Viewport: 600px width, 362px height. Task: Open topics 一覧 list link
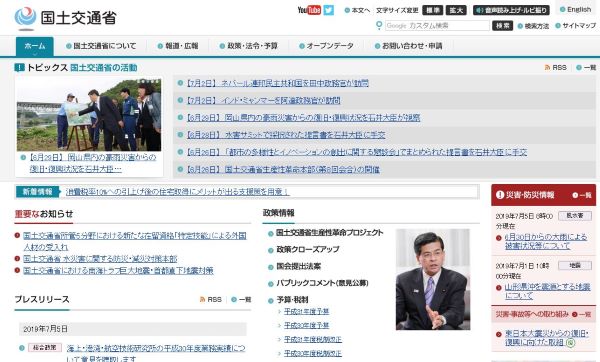[x=586, y=67]
